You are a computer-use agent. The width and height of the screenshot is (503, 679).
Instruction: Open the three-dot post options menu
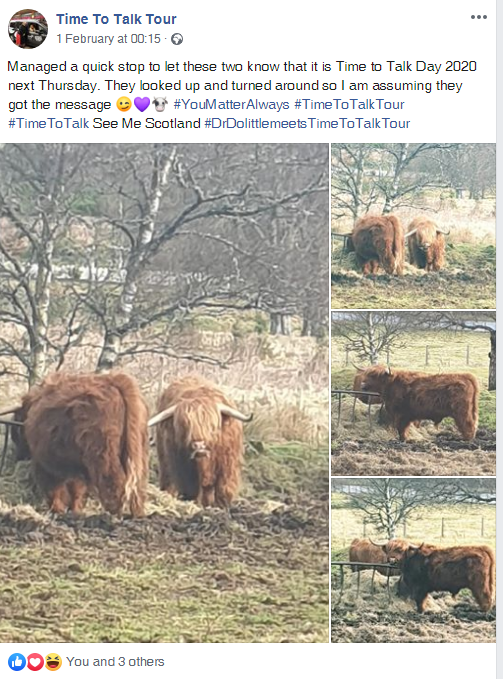coord(478,17)
